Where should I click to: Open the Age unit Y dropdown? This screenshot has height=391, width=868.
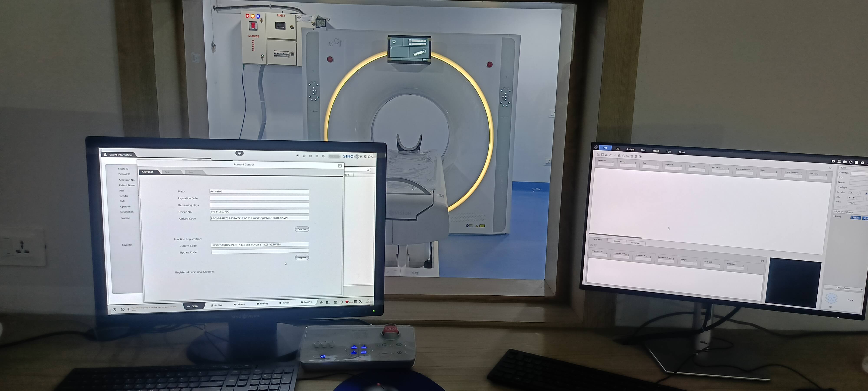(x=852, y=198)
